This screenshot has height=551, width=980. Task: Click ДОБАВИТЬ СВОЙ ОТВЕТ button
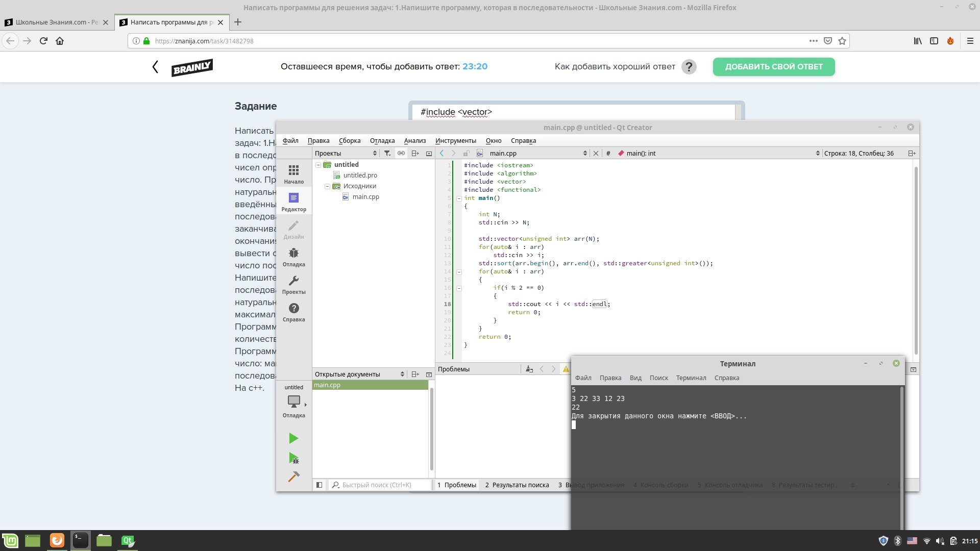click(773, 67)
